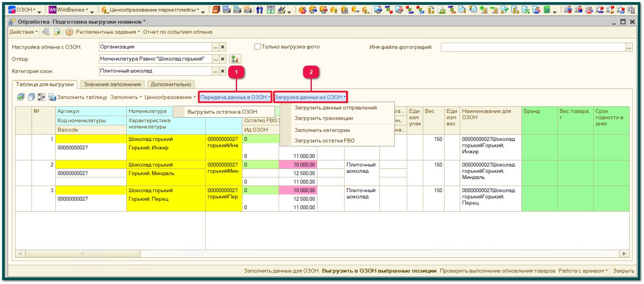Clear the Категория озон field with X

pos(223,71)
